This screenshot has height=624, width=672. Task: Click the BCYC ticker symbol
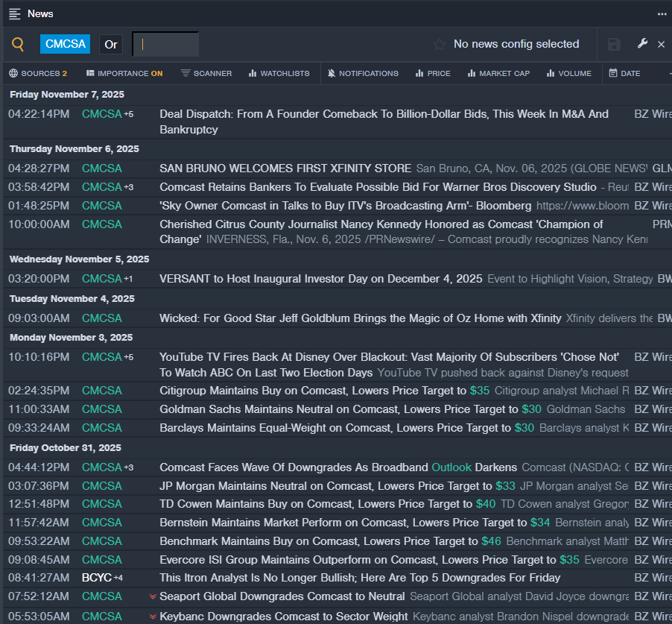96,578
